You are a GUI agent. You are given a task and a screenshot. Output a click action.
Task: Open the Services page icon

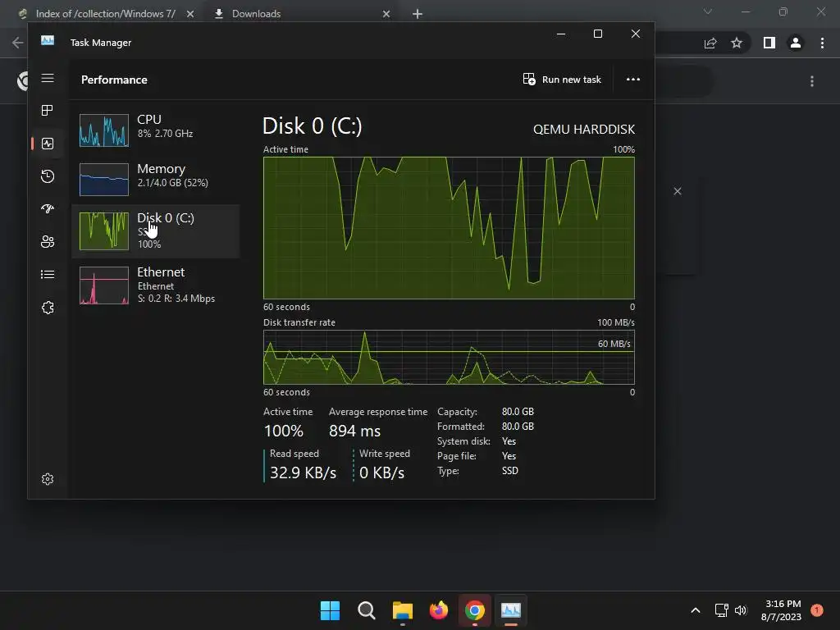[x=48, y=308]
